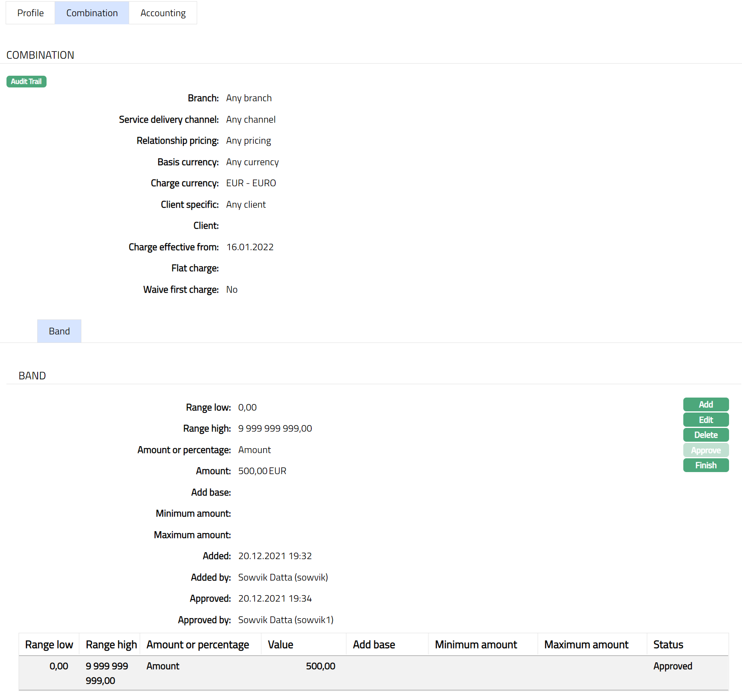Click the Add base column header
The image size is (742, 700).
click(374, 645)
